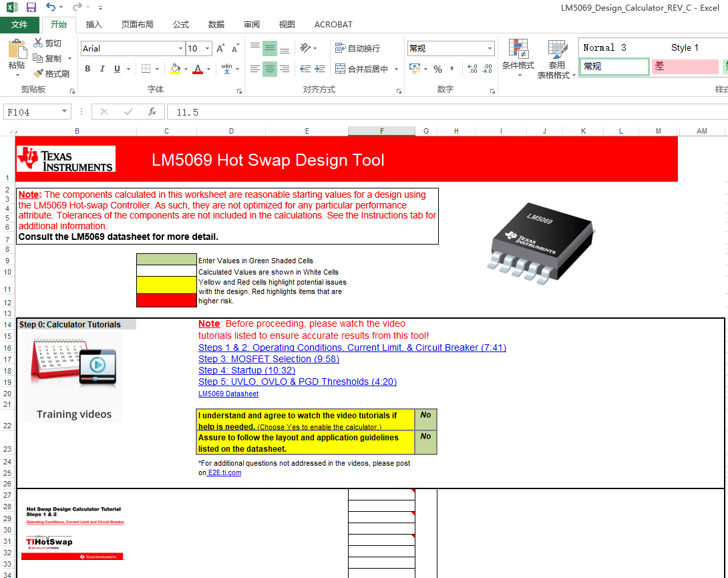The height and width of the screenshot is (578, 728).
Task: Apply the Percent style (%) icon
Action: tap(437, 69)
